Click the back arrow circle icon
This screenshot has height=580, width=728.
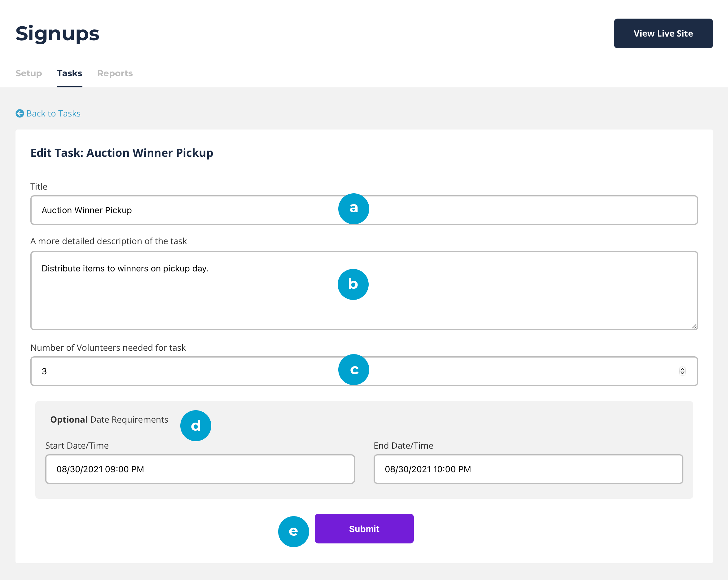coord(20,113)
